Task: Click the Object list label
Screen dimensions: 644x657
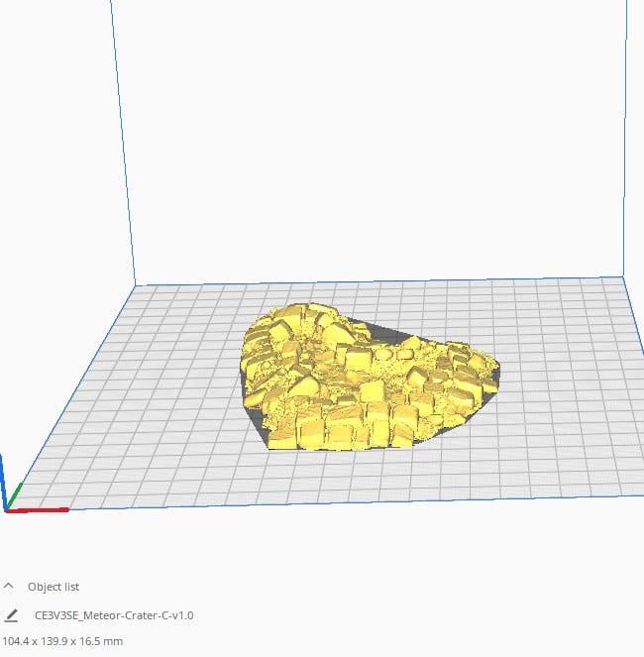Action: (54, 587)
